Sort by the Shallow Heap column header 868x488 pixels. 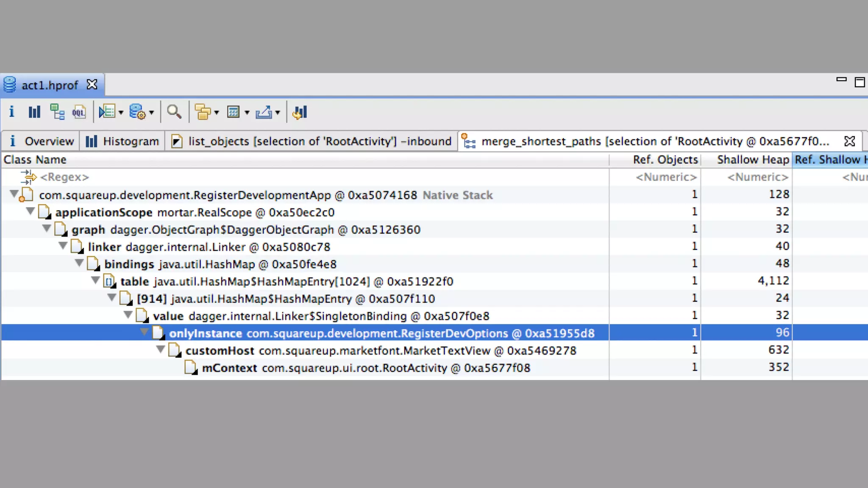(x=752, y=160)
